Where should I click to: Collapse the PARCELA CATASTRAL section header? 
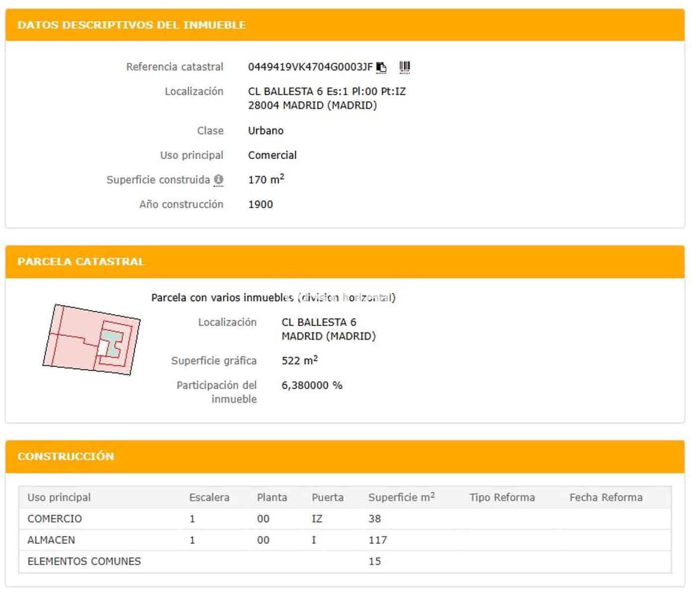click(81, 261)
